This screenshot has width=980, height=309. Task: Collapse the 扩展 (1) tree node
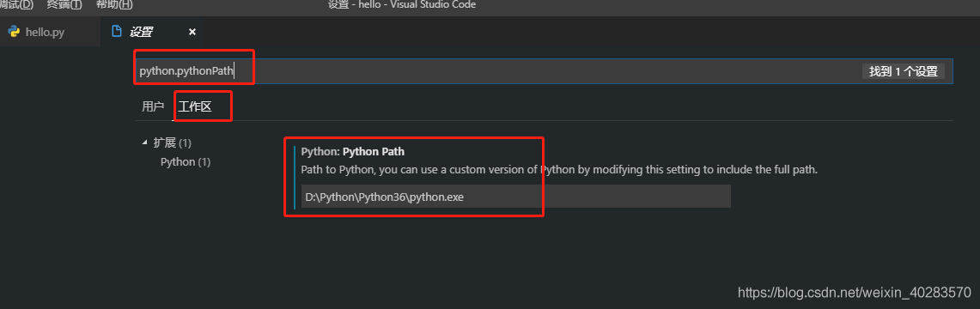click(145, 143)
